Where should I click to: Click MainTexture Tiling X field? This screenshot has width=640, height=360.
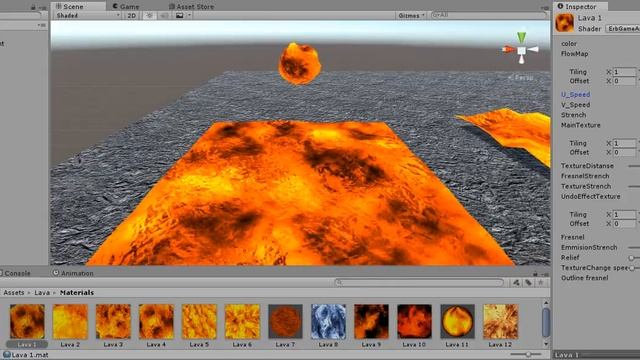[x=624, y=143]
